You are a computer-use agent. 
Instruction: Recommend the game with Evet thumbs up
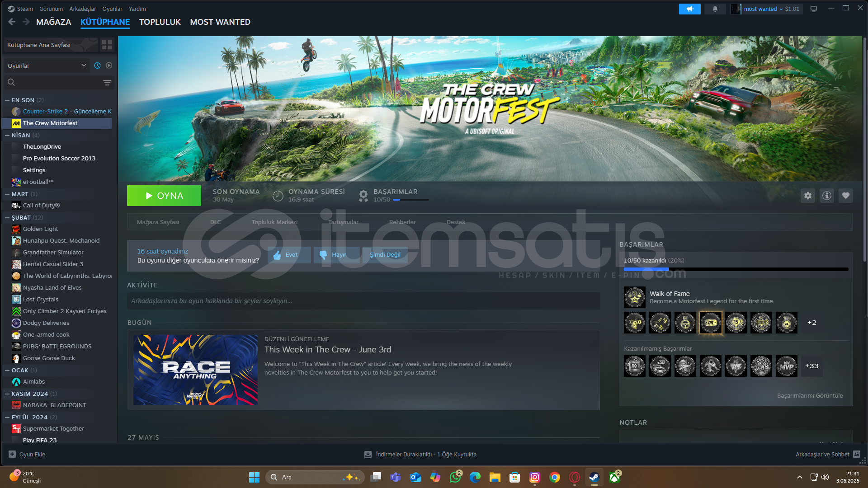click(289, 255)
